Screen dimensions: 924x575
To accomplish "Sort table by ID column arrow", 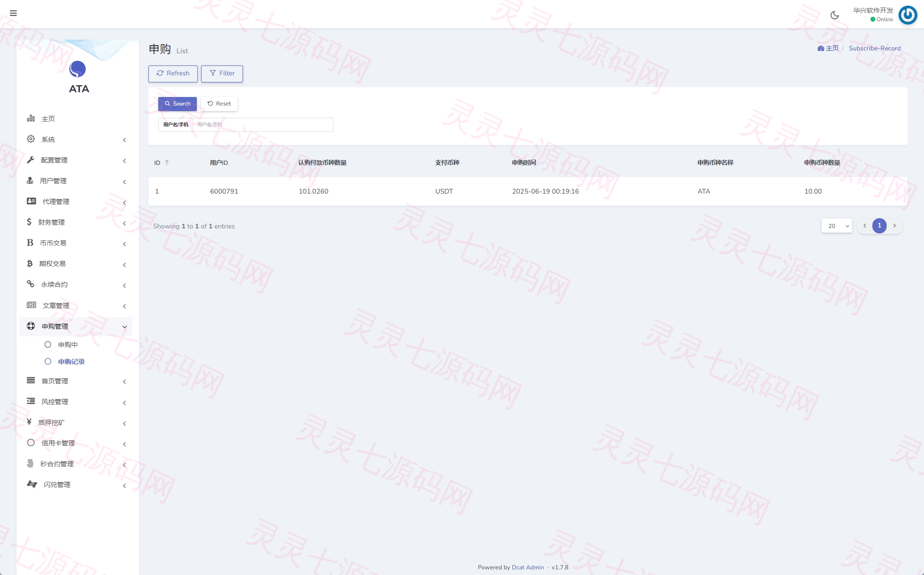I will point(167,162).
